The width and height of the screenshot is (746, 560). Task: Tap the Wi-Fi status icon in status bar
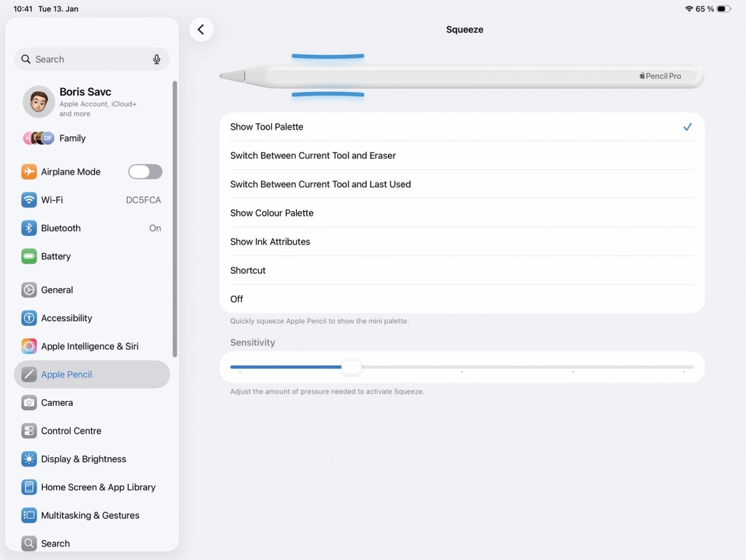(689, 9)
